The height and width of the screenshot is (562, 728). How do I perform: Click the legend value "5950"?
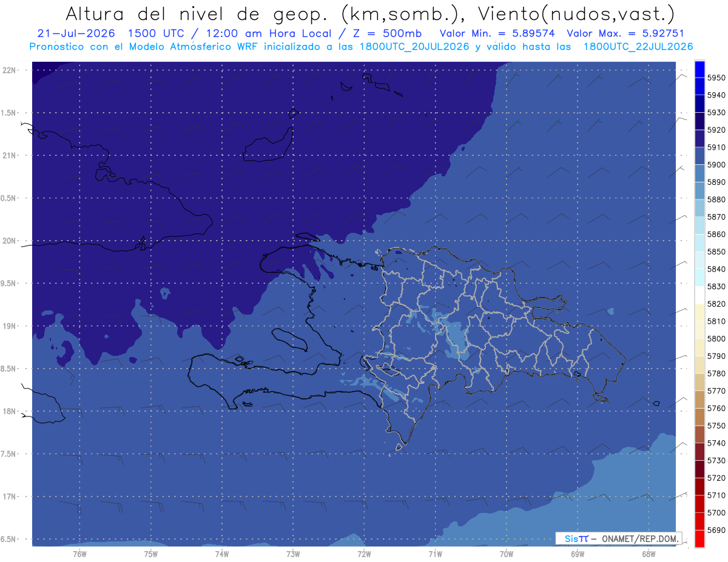click(x=716, y=78)
